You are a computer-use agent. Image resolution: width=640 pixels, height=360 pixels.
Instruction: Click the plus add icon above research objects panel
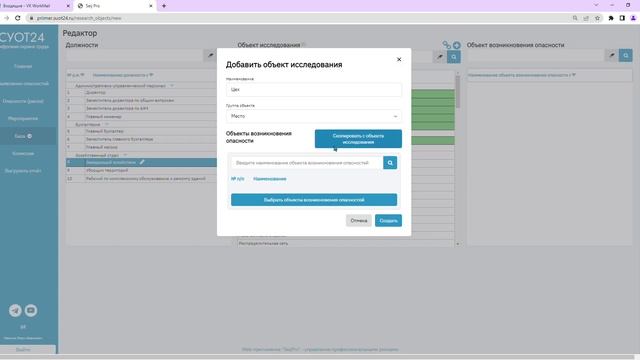point(456,45)
